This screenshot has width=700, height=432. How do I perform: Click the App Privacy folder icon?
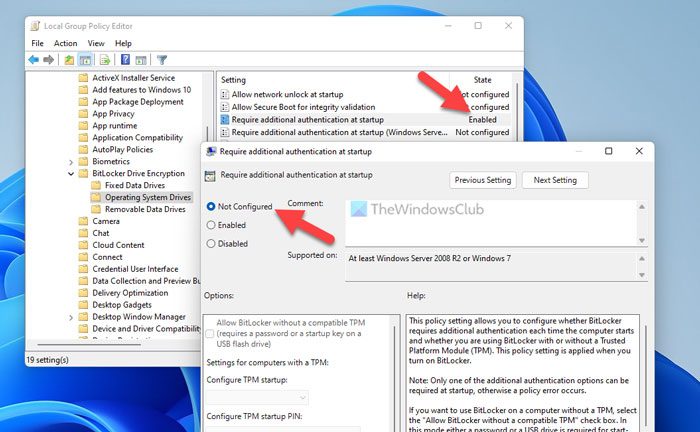coord(83,114)
